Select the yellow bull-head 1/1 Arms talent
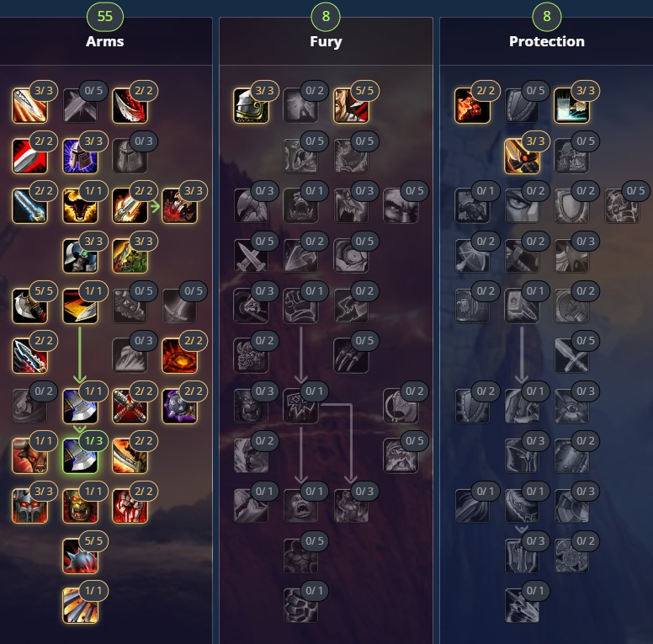This screenshot has height=644, width=653. click(x=80, y=205)
